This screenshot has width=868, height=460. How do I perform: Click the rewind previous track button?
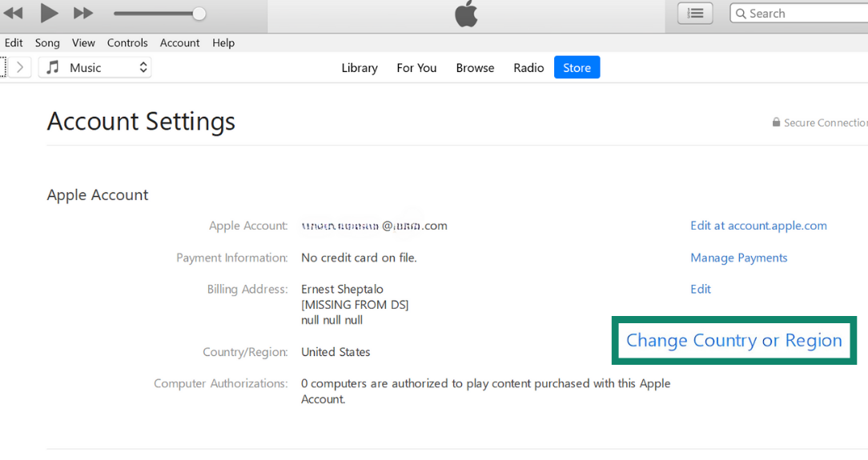point(13,13)
